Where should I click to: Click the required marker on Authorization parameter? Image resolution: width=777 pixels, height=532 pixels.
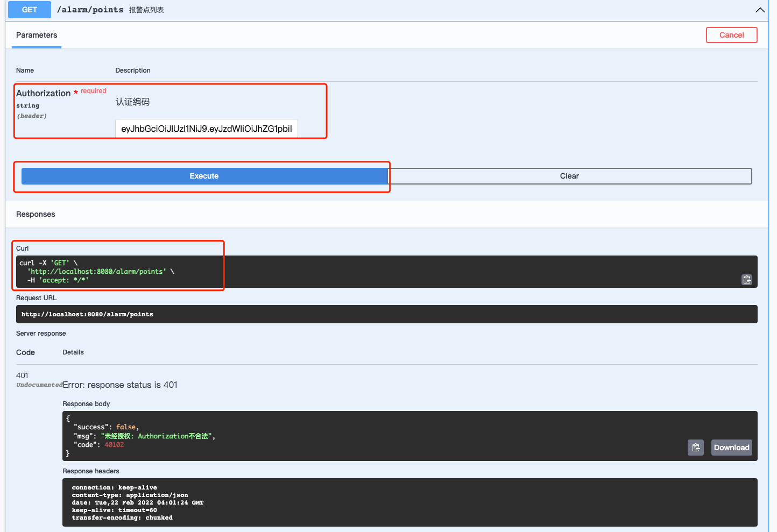point(93,90)
